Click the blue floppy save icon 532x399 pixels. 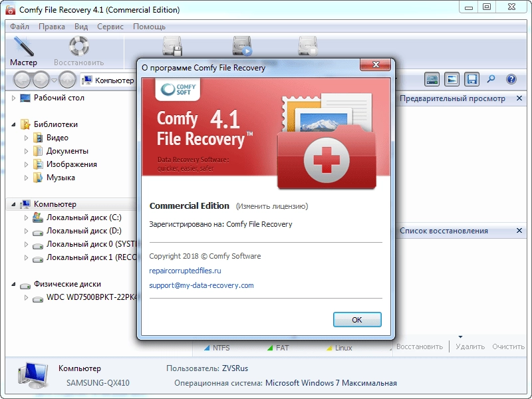coord(471,79)
